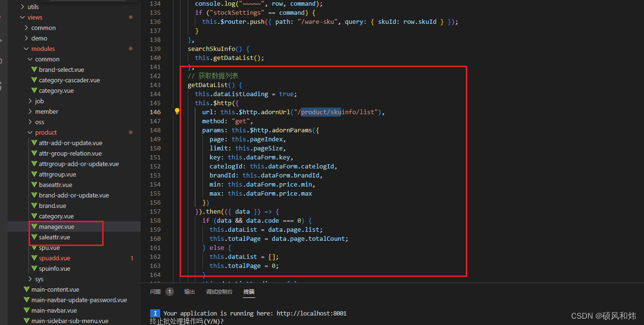Expand the utils folder
This screenshot has width=644, height=325.
[22, 7]
